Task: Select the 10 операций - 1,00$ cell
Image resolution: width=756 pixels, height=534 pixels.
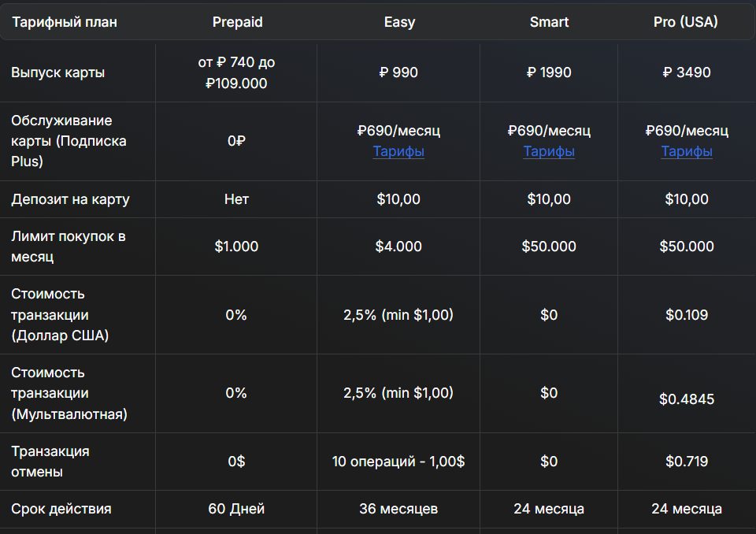Action: (398, 462)
